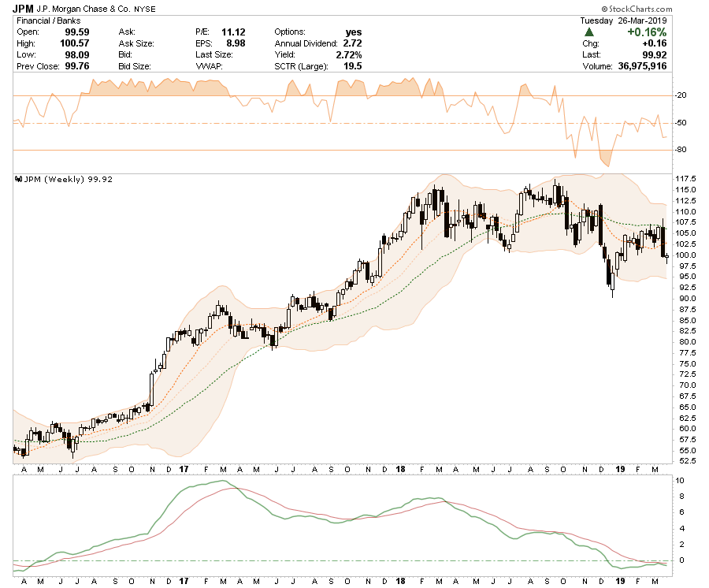
Task: Click the -20 level on the upper indicator scale
Action: click(x=681, y=95)
